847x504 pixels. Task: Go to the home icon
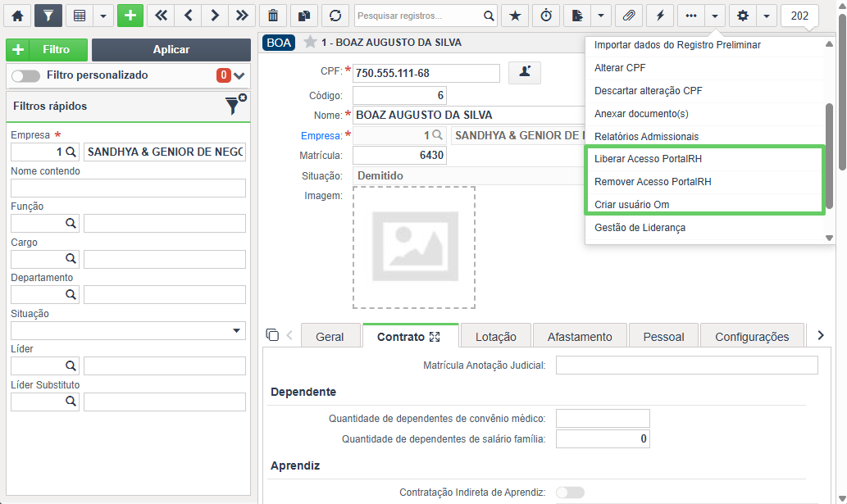click(x=17, y=16)
